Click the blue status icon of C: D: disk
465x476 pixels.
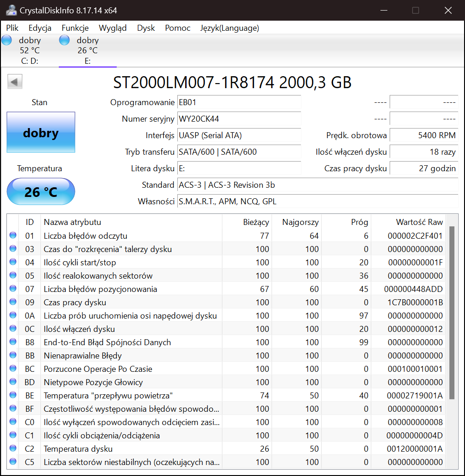(7, 40)
